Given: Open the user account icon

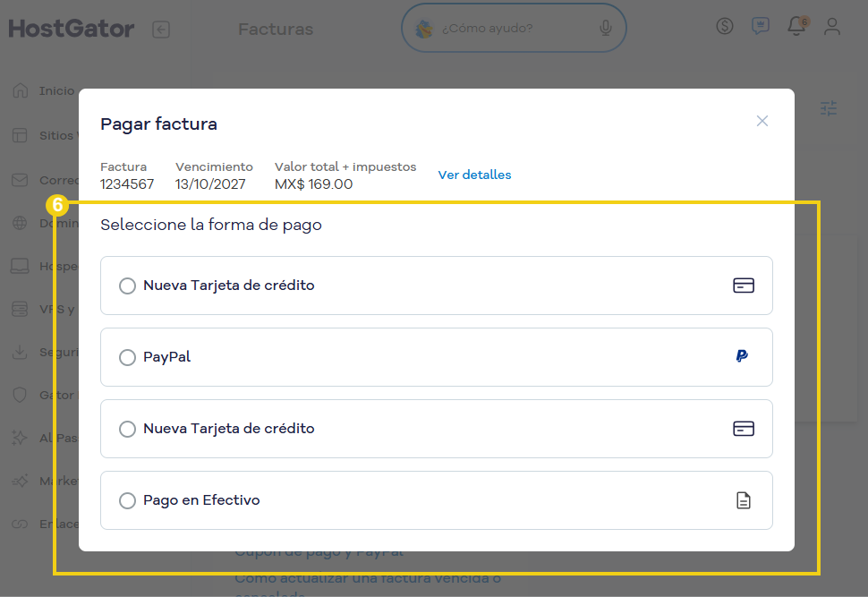Looking at the screenshot, I should pos(832,26).
